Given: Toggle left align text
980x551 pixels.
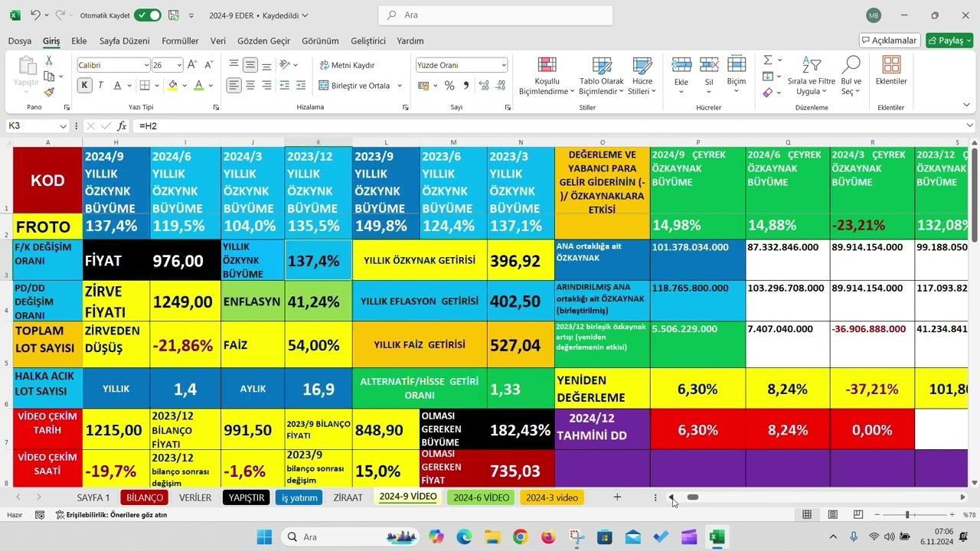Looking at the screenshot, I should 234,86.
